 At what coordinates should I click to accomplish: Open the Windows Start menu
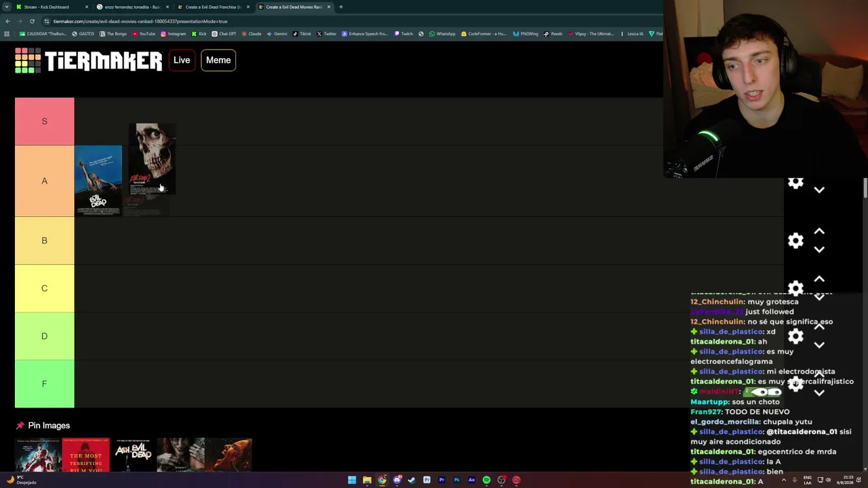(x=352, y=480)
